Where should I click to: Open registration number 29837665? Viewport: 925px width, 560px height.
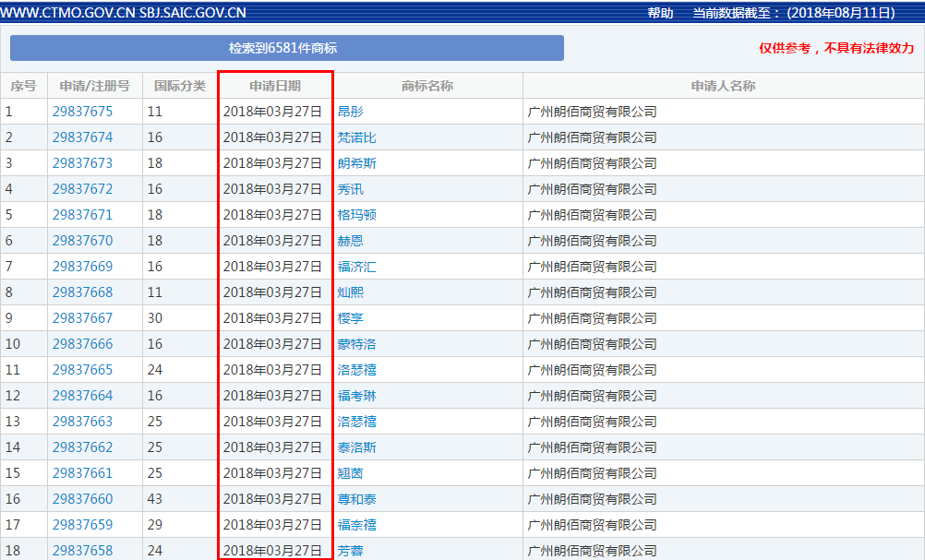click(82, 370)
